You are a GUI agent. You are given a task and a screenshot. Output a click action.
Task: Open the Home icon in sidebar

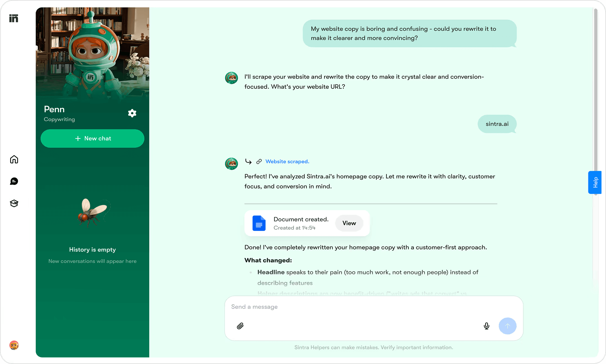tap(14, 159)
